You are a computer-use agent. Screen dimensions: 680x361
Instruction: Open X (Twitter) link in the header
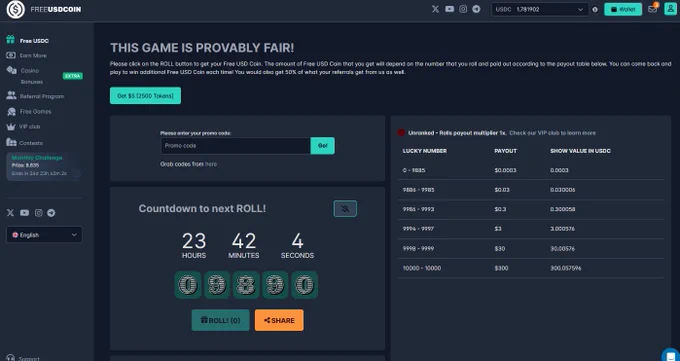pos(435,9)
